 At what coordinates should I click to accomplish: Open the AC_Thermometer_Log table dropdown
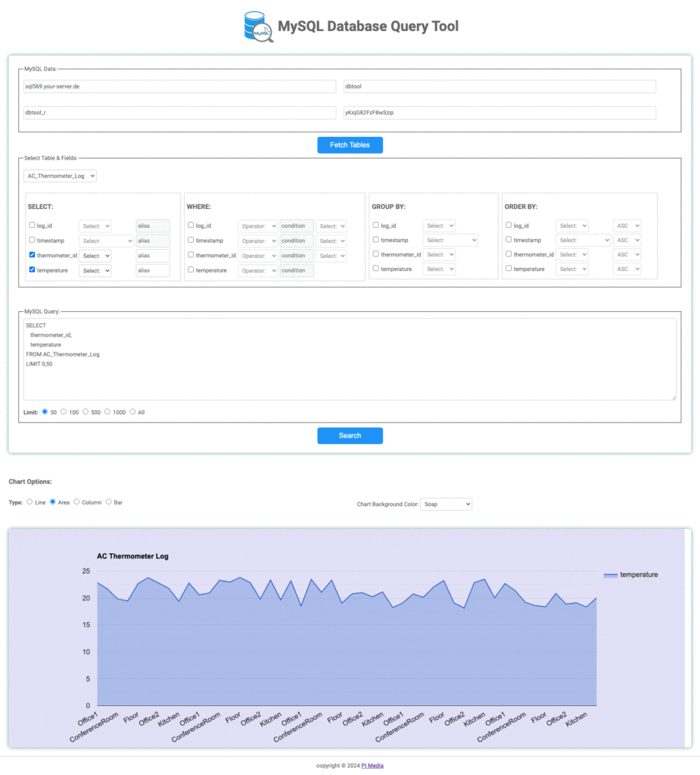click(60, 176)
